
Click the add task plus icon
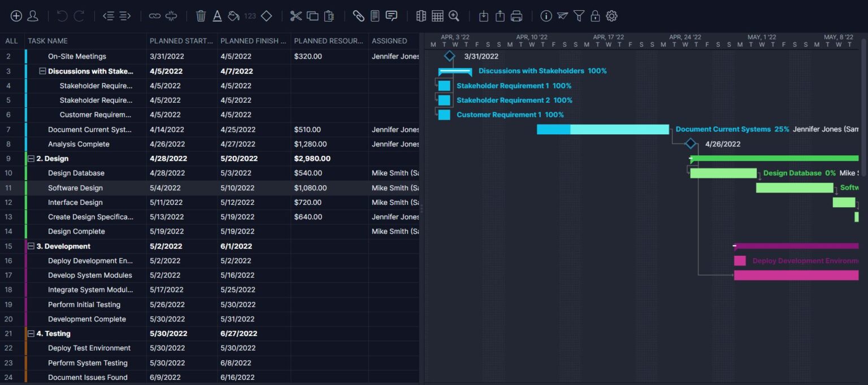[x=16, y=16]
